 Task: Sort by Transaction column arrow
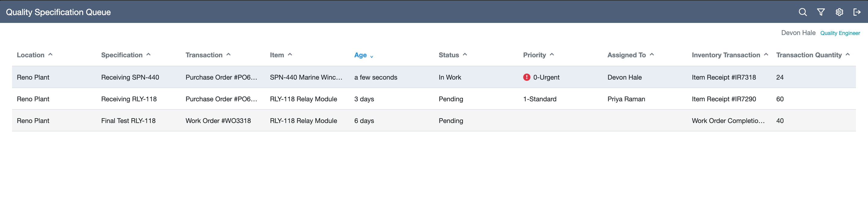click(228, 54)
